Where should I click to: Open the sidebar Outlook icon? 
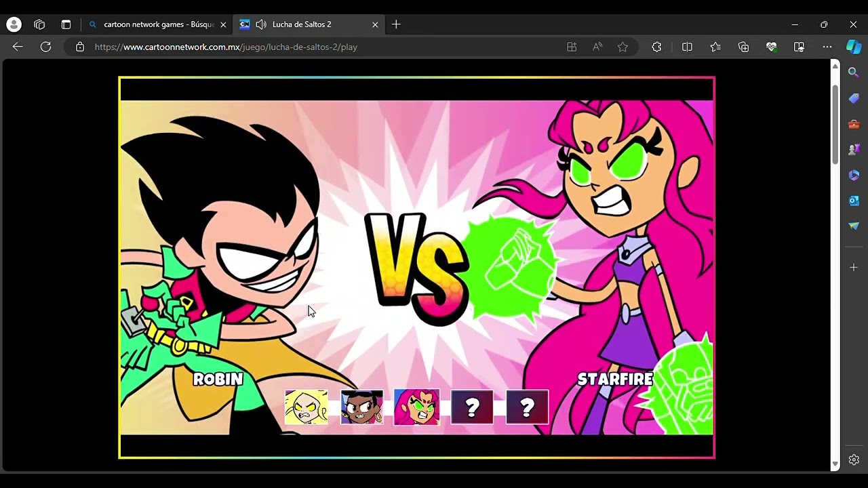[854, 201]
